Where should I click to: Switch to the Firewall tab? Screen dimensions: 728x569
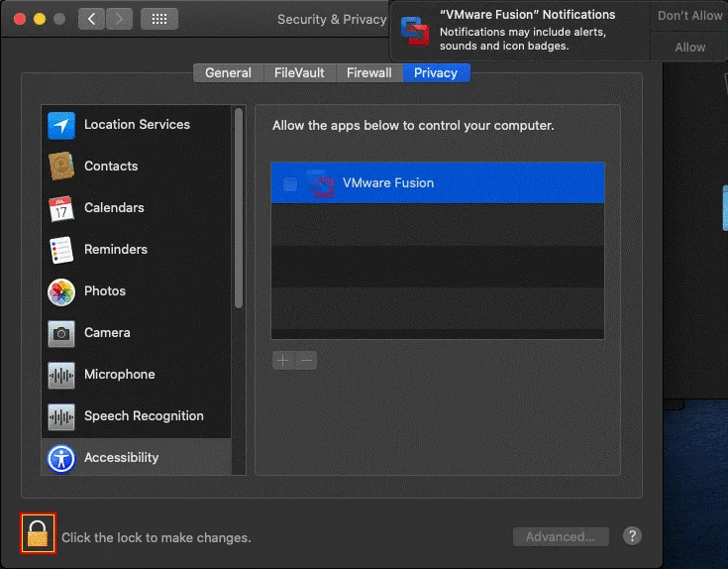pyautogui.click(x=369, y=72)
